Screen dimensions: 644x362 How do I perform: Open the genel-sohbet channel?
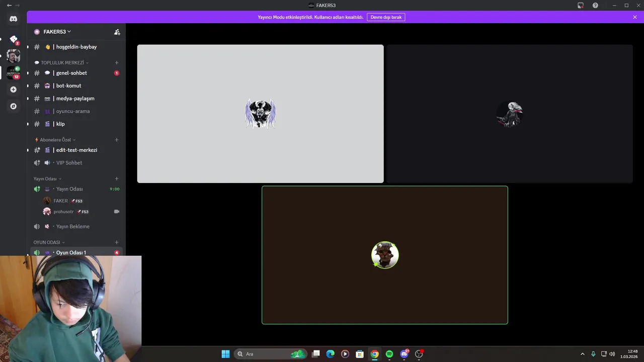(76, 73)
